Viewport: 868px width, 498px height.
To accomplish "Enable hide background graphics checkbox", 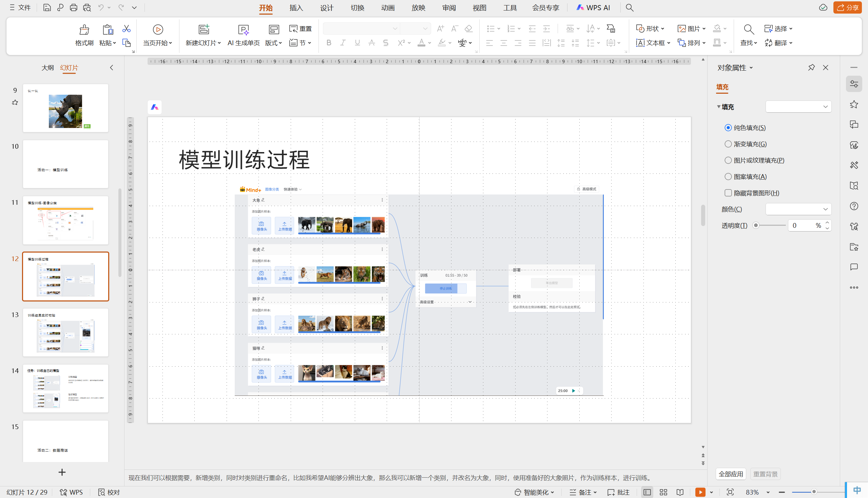I will click(728, 193).
